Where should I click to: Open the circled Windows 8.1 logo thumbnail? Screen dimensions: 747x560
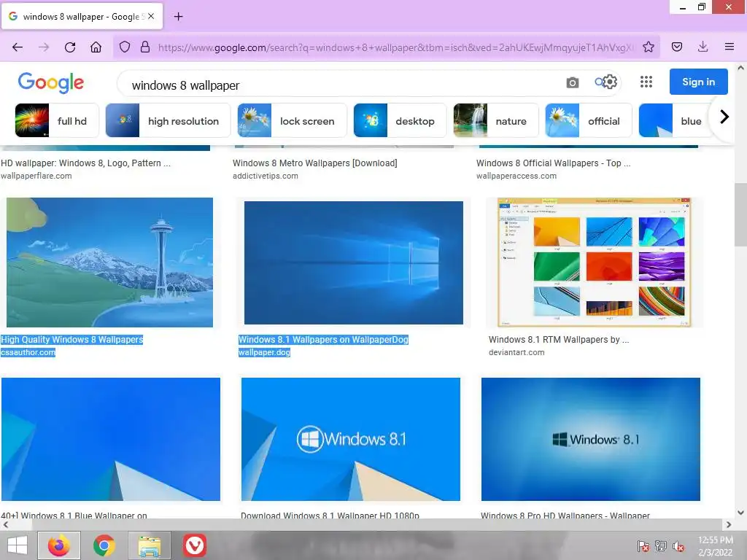coord(351,439)
